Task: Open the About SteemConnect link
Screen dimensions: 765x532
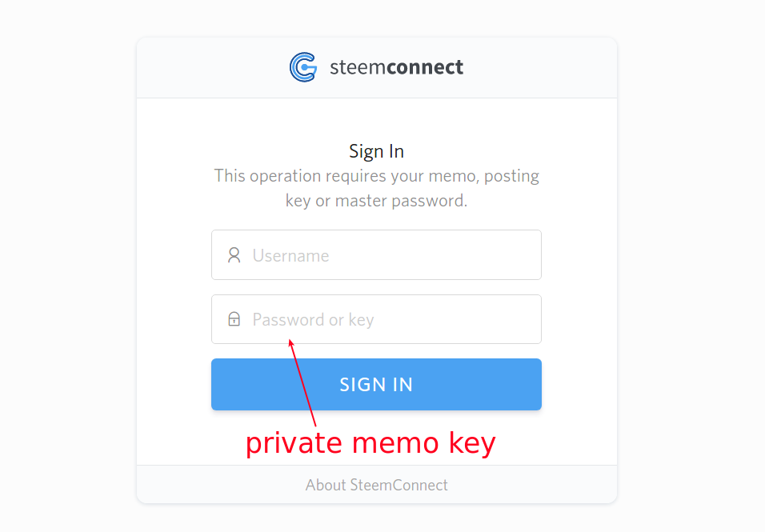Action: tap(376, 485)
